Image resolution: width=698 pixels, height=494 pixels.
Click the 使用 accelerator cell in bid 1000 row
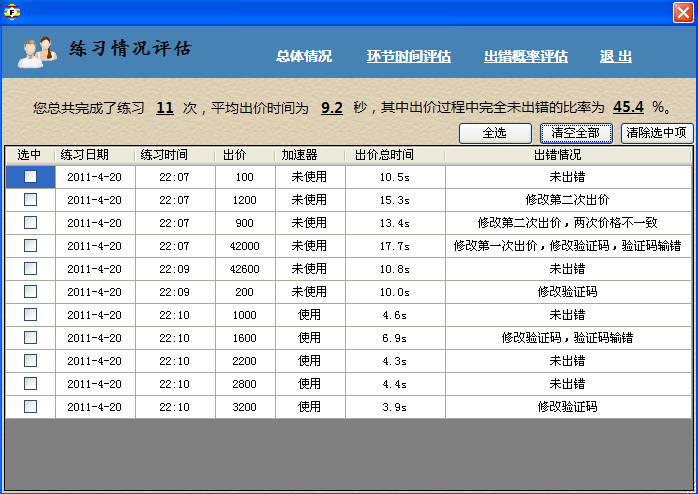(x=310, y=315)
